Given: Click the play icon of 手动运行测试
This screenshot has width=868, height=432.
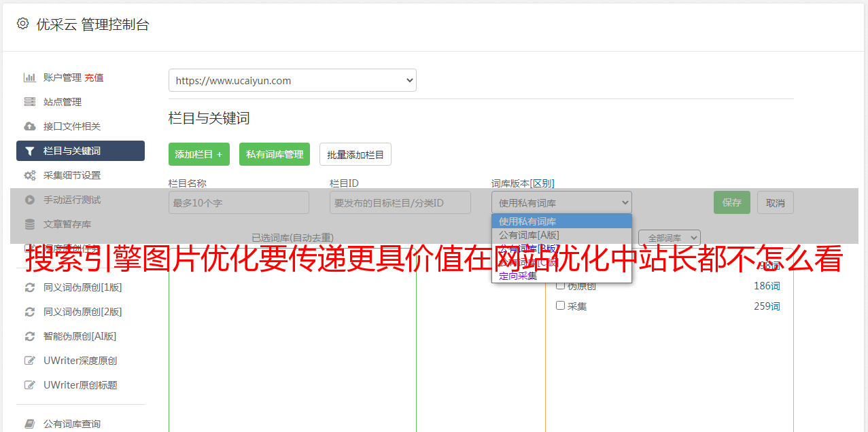Looking at the screenshot, I should [x=30, y=200].
